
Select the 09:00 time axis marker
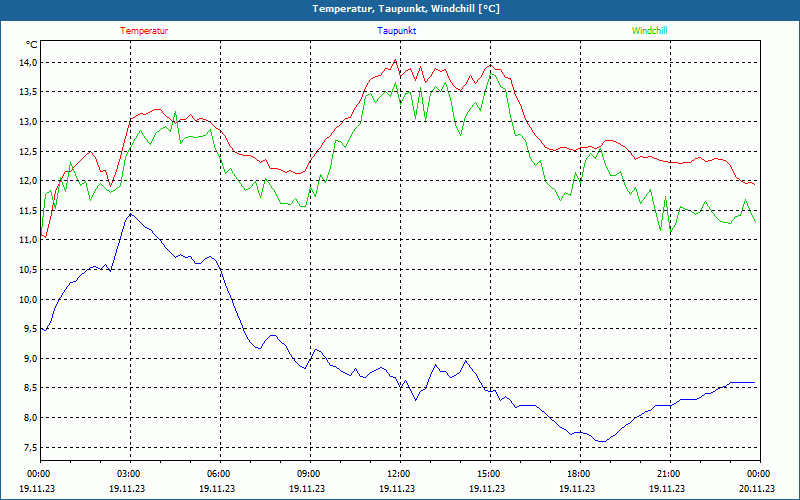(309, 474)
